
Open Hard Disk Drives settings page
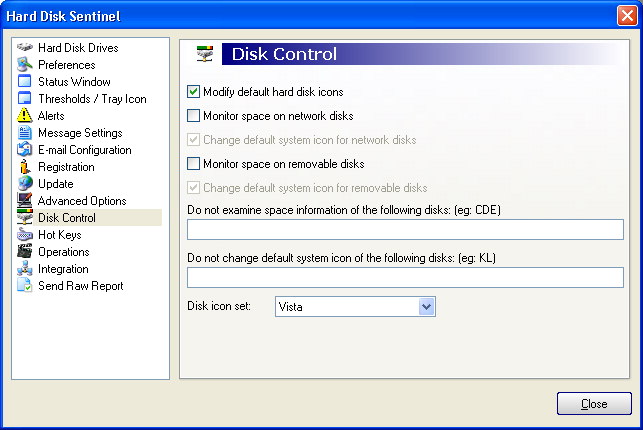pos(78,48)
